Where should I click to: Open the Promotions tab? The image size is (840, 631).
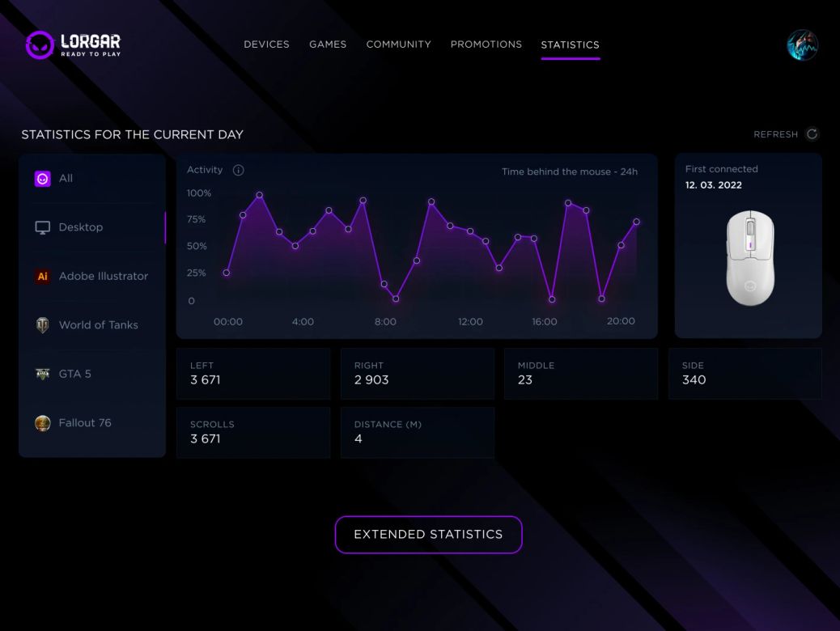pyautogui.click(x=486, y=44)
